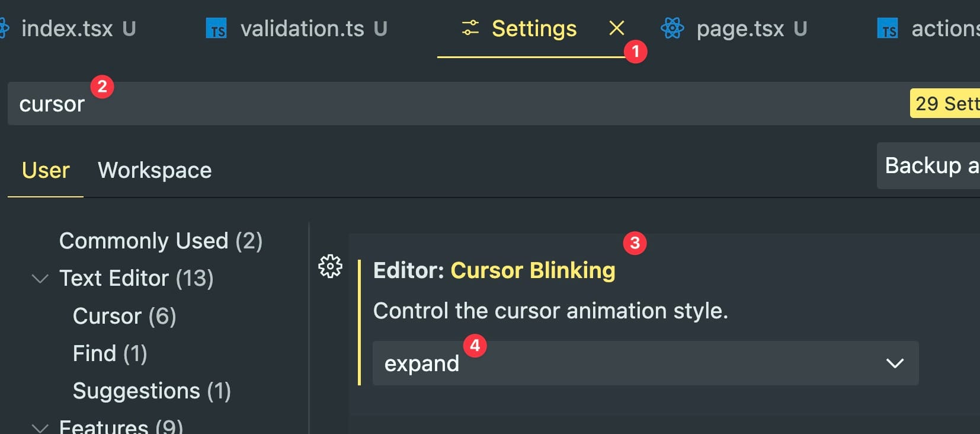Select Commonly Used in settings tree
This screenshot has height=434, width=980.
[161, 241]
